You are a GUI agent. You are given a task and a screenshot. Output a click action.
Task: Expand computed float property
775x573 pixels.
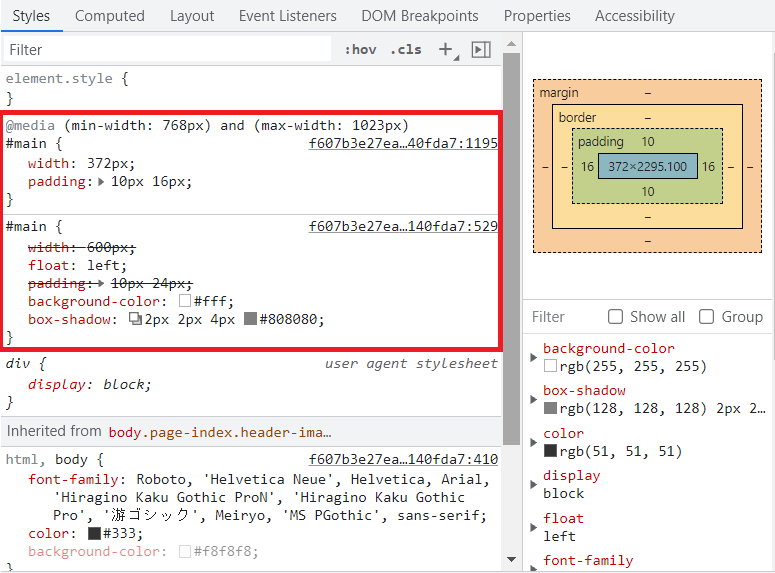(533, 527)
